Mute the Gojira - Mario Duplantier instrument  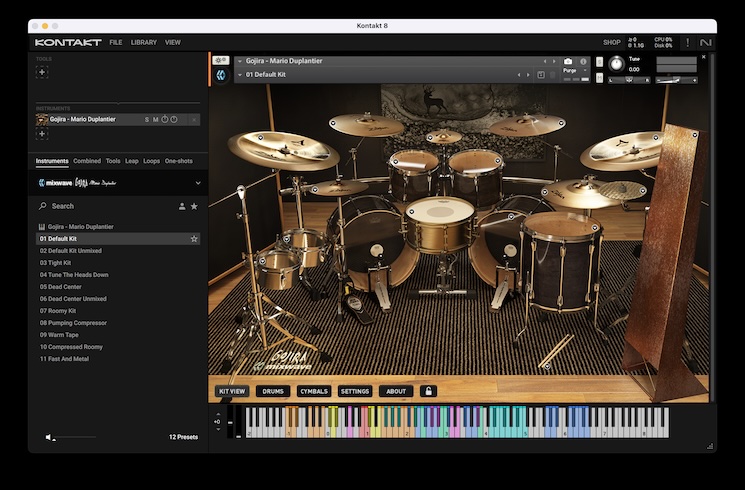point(155,120)
